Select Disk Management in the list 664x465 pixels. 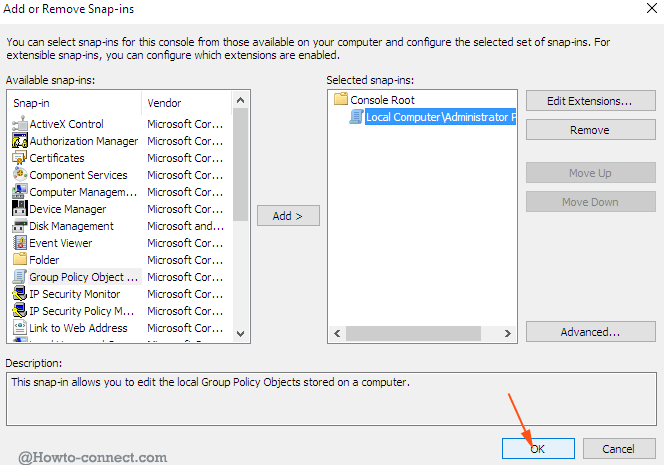pos(71,226)
